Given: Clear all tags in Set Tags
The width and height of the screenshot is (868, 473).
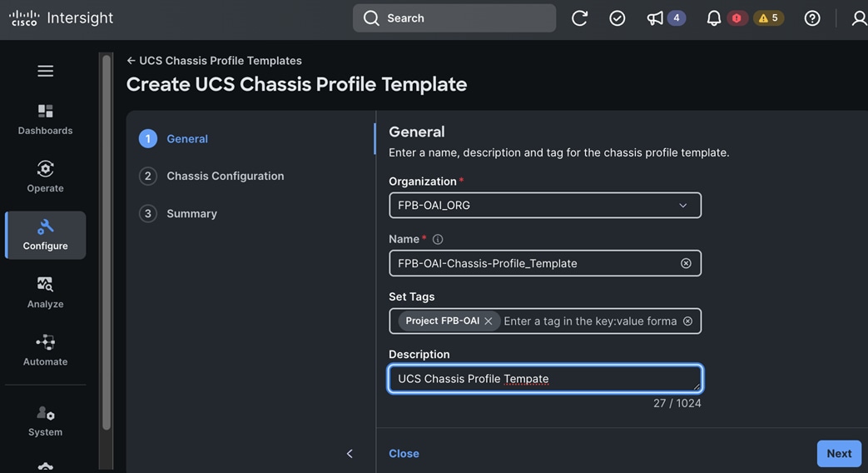Looking at the screenshot, I should coord(687,321).
